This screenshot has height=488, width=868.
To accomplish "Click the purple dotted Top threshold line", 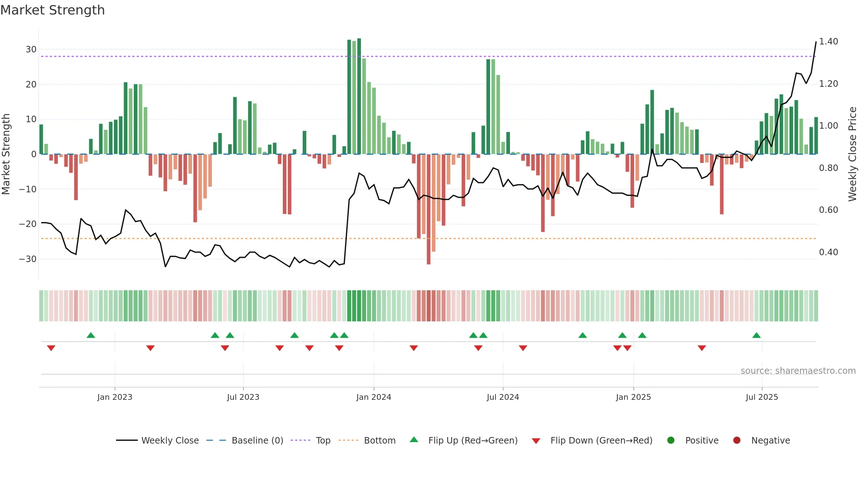I will pos(429,56).
